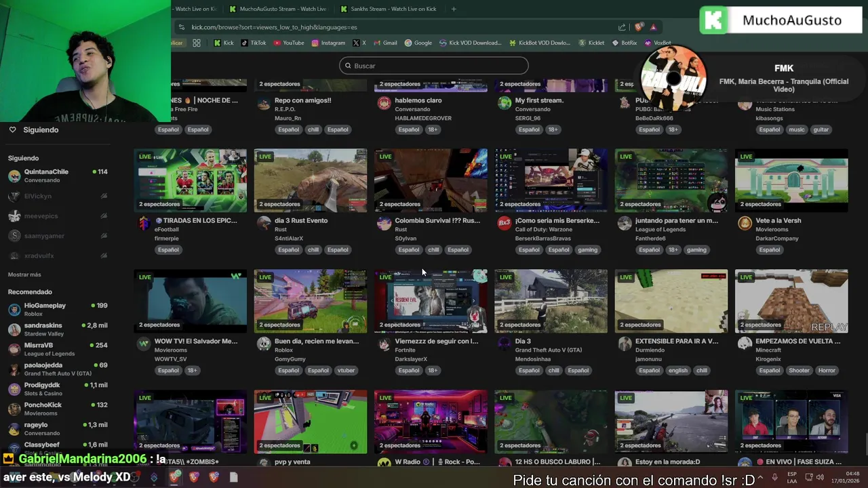Click the Buscar search field
Image resolution: width=868 pixels, height=488 pixels.
coord(434,66)
